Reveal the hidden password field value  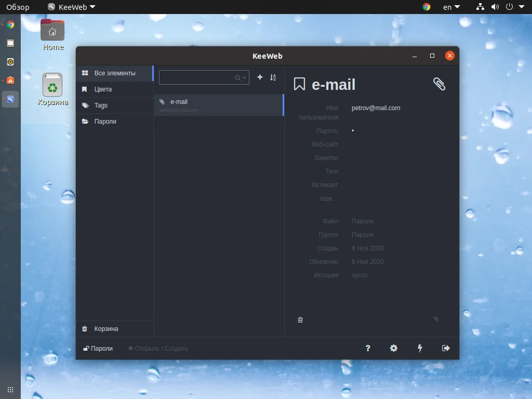pos(353,130)
